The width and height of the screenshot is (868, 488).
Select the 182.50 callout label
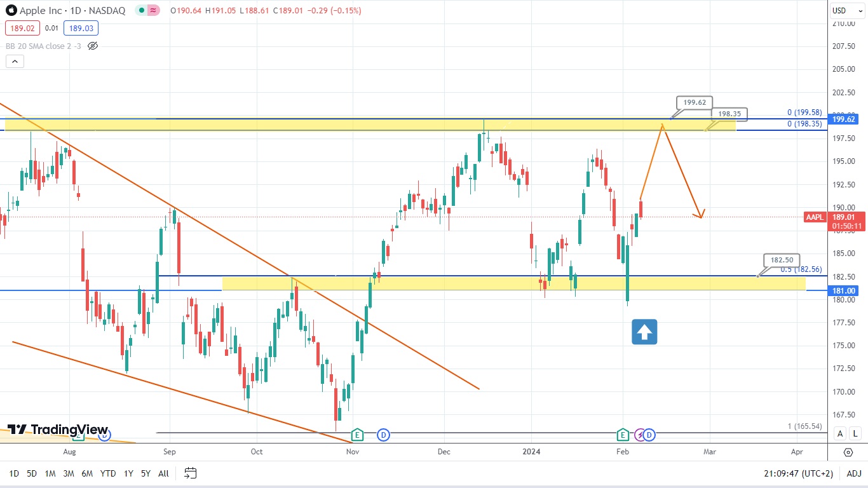[x=782, y=260]
